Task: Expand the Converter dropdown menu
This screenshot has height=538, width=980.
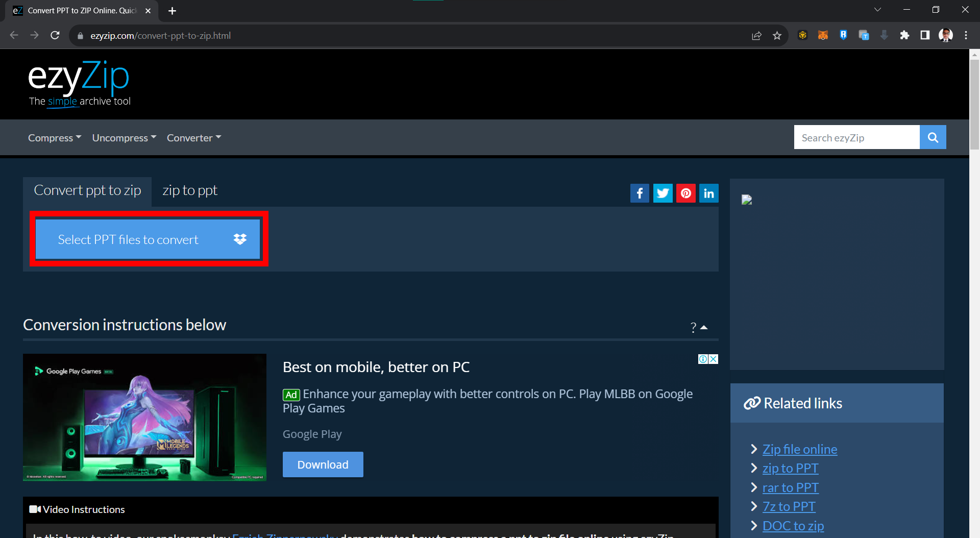Action: (194, 138)
